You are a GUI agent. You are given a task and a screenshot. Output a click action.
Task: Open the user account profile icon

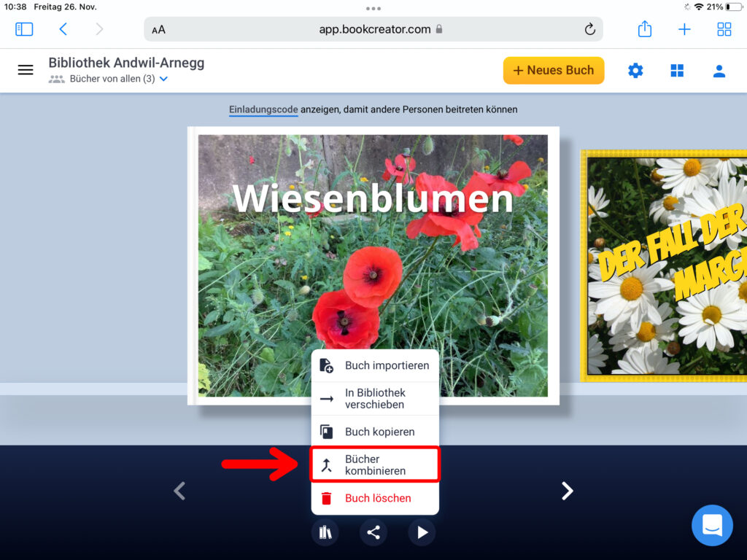click(719, 71)
